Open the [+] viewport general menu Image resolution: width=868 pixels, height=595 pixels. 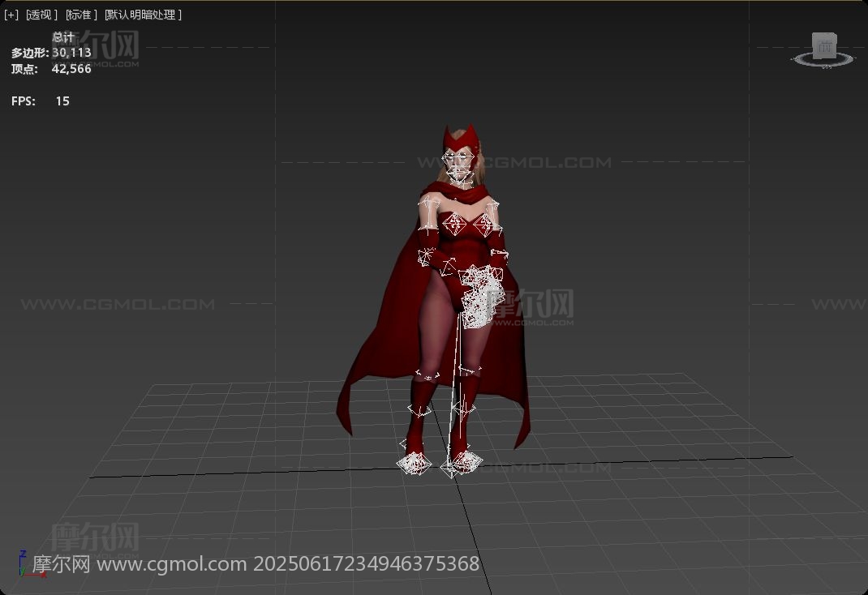click(x=11, y=15)
